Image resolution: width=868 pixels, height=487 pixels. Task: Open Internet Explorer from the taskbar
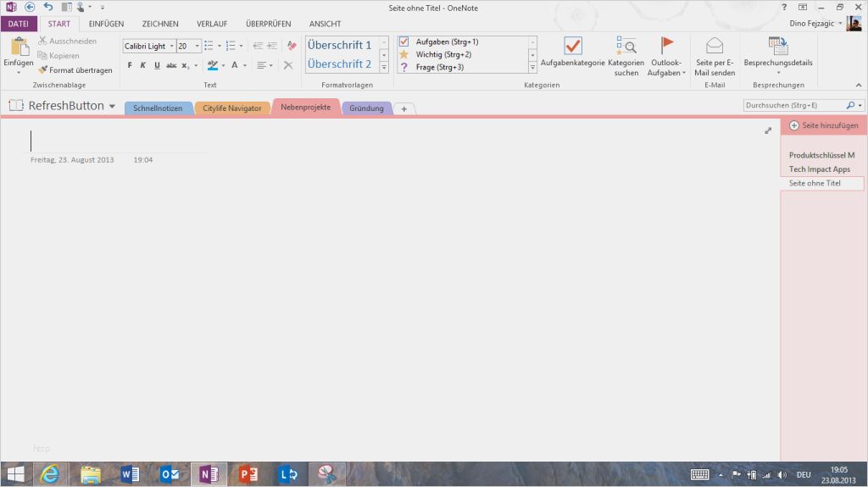pos(50,474)
